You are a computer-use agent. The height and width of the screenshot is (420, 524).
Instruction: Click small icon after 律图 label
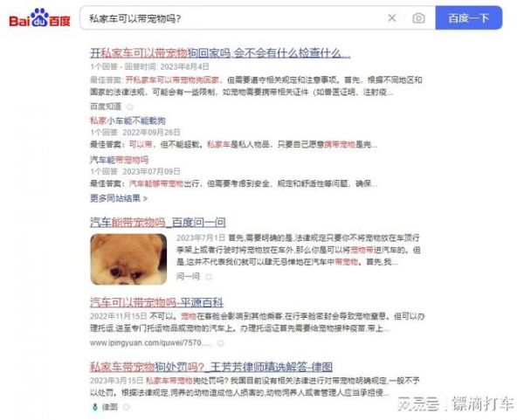(127, 407)
